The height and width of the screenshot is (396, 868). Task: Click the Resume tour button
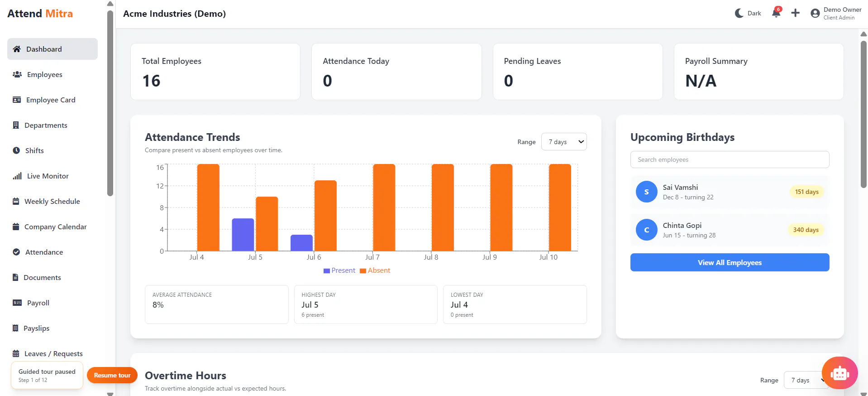[x=112, y=375]
